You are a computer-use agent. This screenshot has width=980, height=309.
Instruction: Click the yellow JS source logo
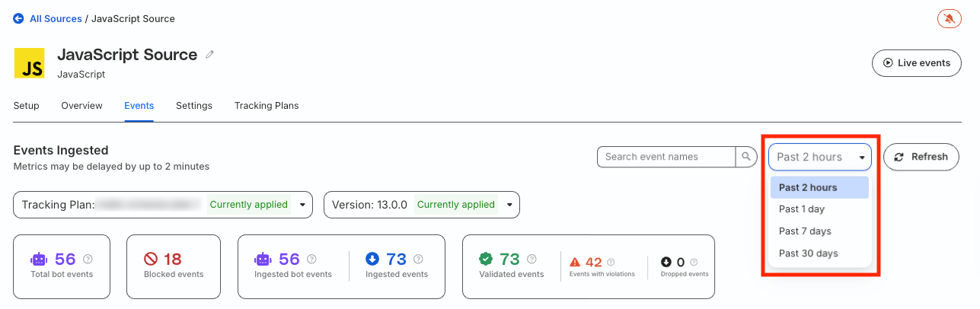(x=29, y=63)
